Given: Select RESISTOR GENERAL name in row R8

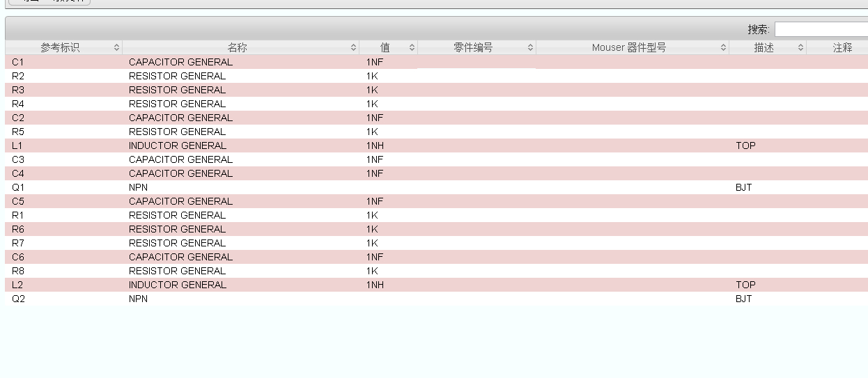Looking at the screenshot, I should 177,271.
